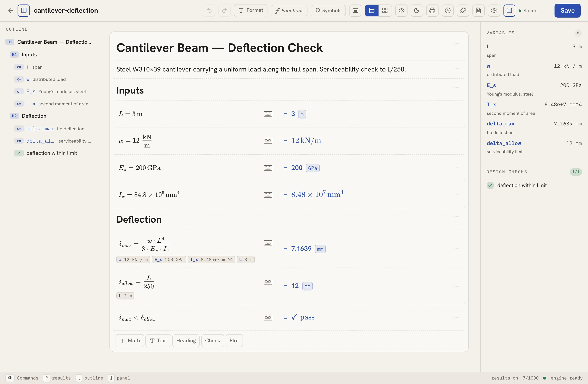Click I_x 8.48e+7 mm^4 dependency chip
The image size is (588, 384).
point(211,260)
